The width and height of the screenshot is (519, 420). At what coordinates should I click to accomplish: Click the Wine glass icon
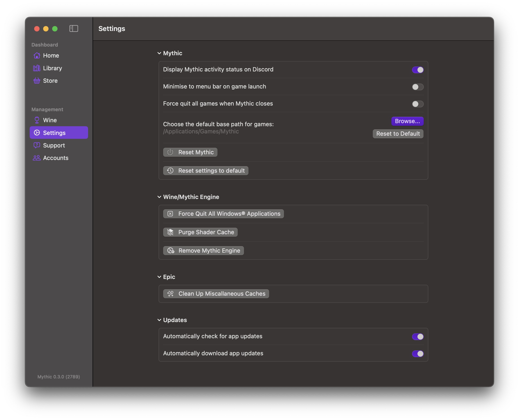pyautogui.click(x=37, y=120)
